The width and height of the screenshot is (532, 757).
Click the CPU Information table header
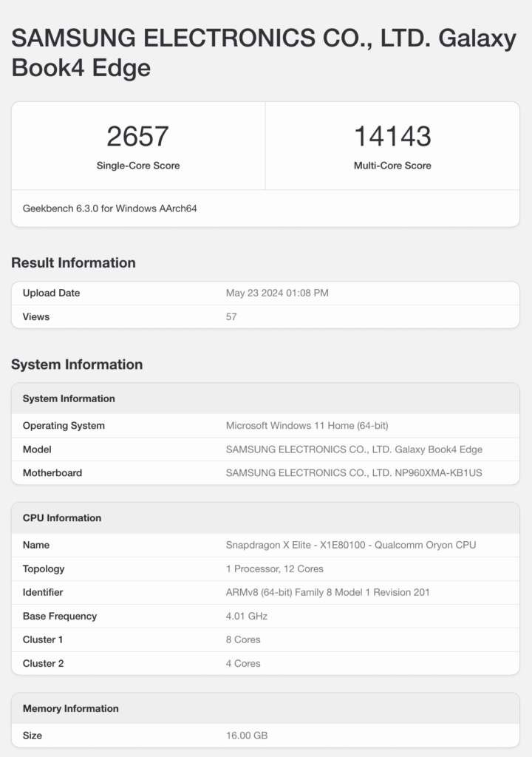pos(62,517)
